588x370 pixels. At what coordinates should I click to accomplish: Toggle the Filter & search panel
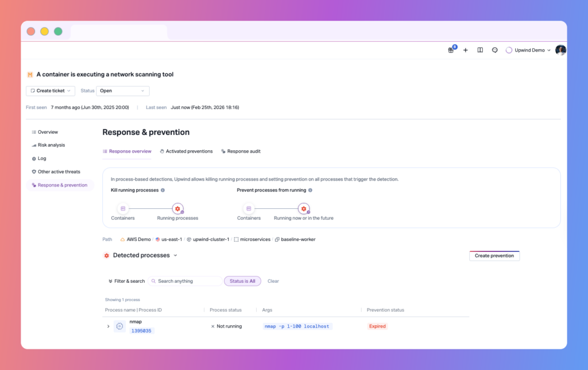coord(126,281)
